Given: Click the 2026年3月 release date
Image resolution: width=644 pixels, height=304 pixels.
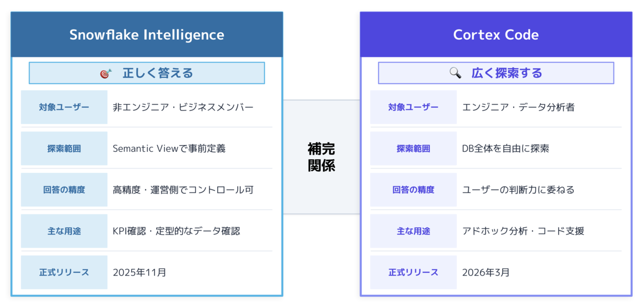Looking at the screenshot, I should click(x=486, y=272).
